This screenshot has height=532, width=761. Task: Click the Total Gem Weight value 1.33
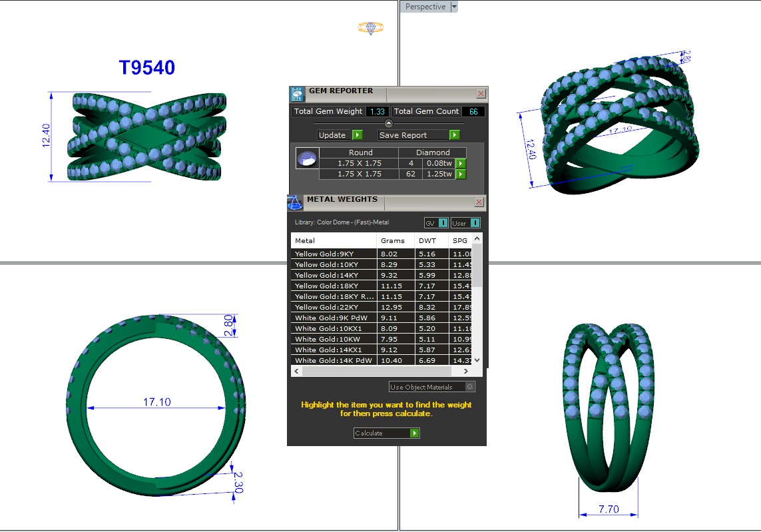click(x=377, y=112)
